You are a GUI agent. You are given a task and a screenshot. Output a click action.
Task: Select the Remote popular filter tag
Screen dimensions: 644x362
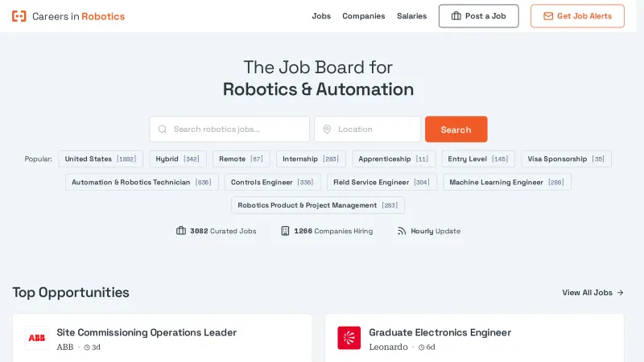click(241, 159)
